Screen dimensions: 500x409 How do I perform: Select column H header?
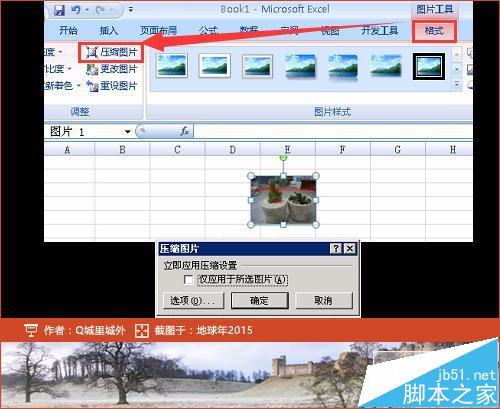[449, 150]
